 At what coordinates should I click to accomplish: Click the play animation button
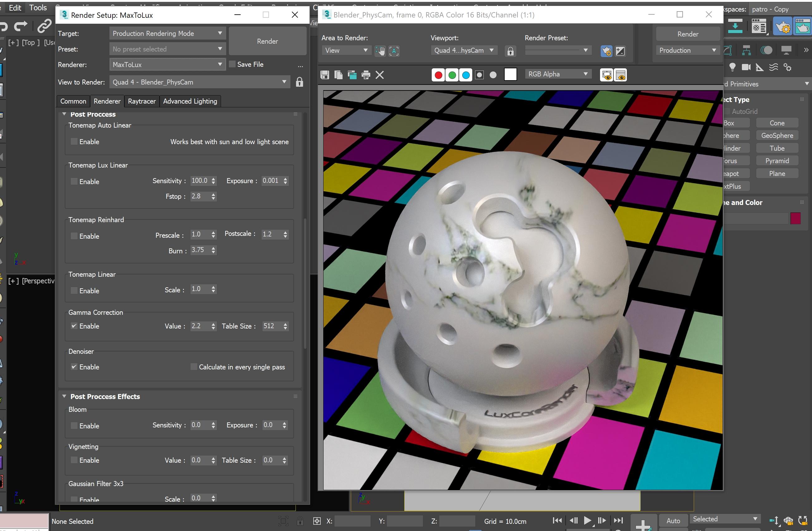(x=587, y=520)
